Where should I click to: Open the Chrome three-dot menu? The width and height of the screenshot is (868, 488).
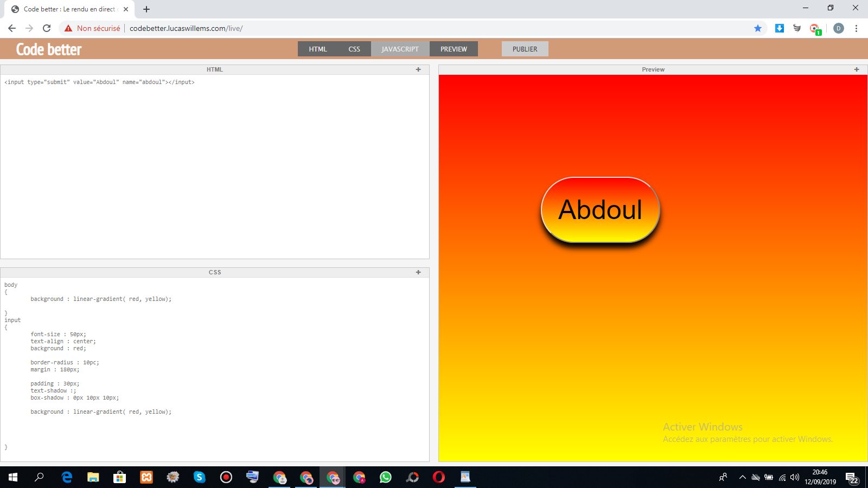click(x=856, y=28)
